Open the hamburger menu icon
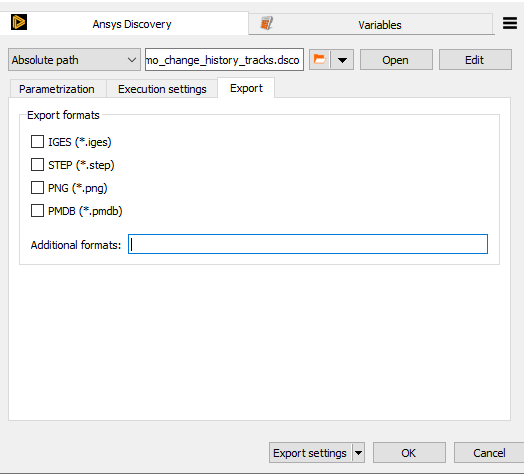 pyautogui.click(x=510, y=23)
